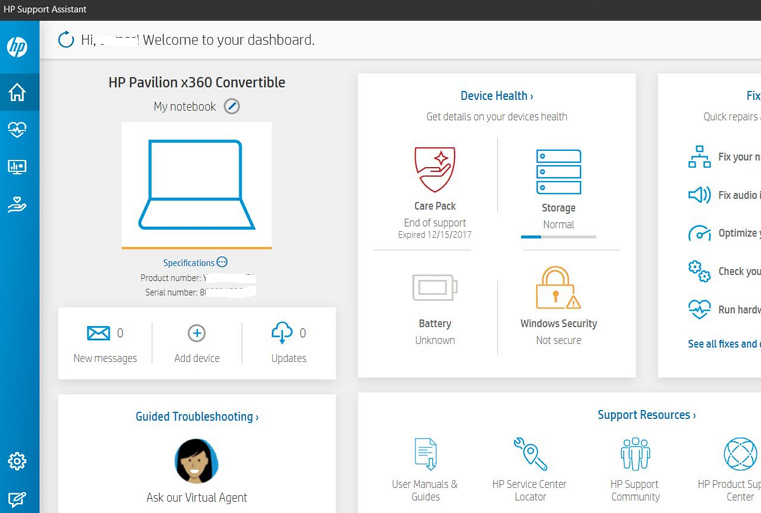The image size is (761, 513).
Task: Click the Storage usage progress bar
Action: coord(559,237)
